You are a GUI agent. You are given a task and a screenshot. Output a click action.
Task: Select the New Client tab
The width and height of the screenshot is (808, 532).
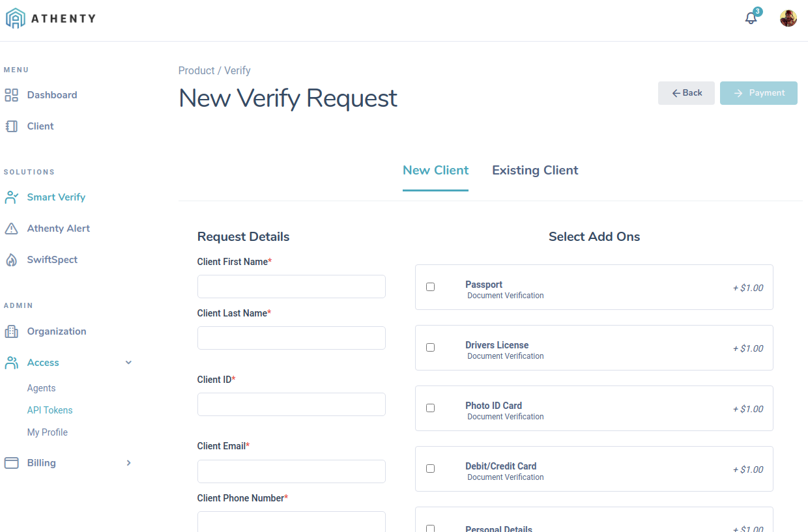(435, 170)
